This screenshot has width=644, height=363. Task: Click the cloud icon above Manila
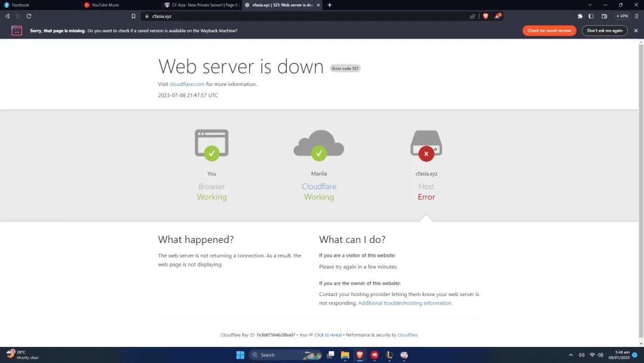point(318,144)
